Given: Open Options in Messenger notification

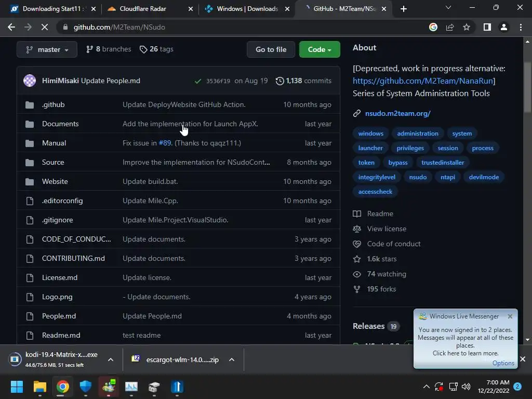Looking at the screenshot, I should click(x=503, y=363).
